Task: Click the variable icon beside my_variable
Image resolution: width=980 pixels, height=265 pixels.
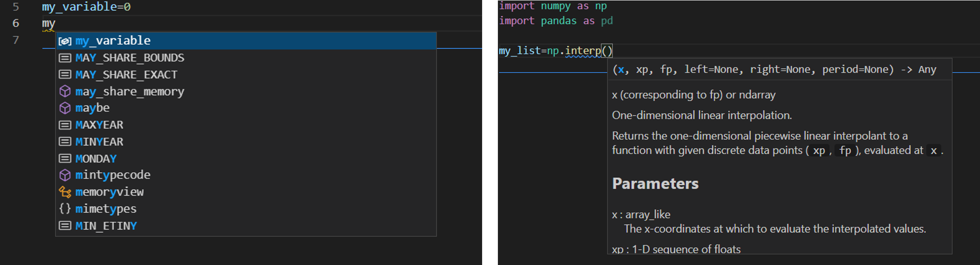Action: coord(65,41)
